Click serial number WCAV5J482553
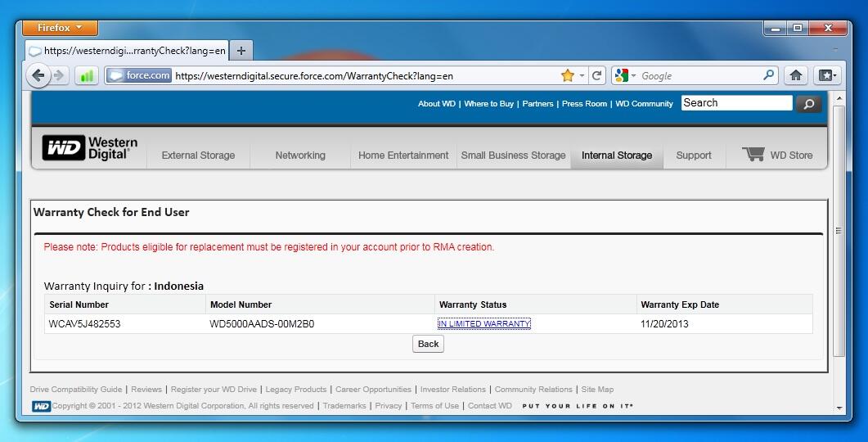 coord(85,324)
